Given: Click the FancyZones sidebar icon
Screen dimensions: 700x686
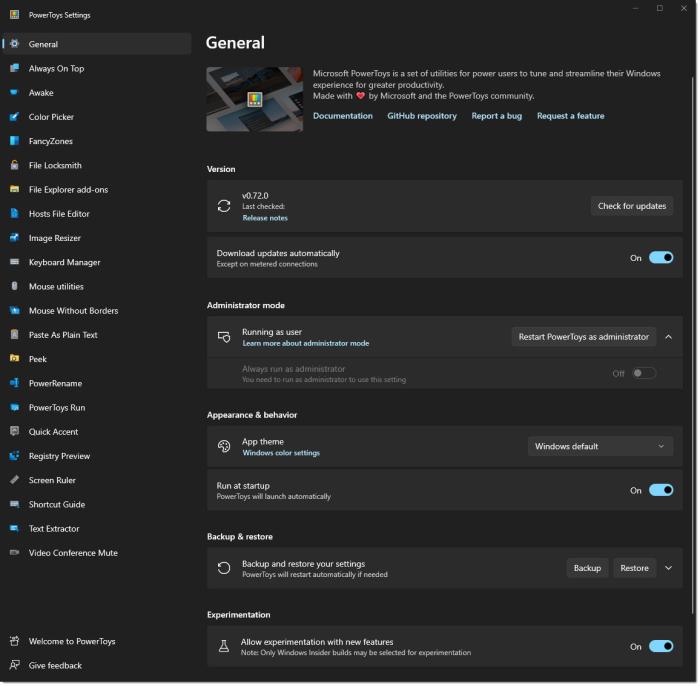Looking at the screenshot, I should click(x=14, y=141).
